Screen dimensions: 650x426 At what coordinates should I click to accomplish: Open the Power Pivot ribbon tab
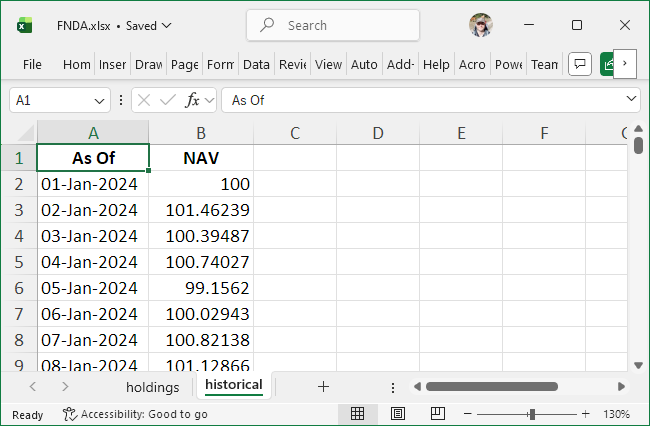509,65
